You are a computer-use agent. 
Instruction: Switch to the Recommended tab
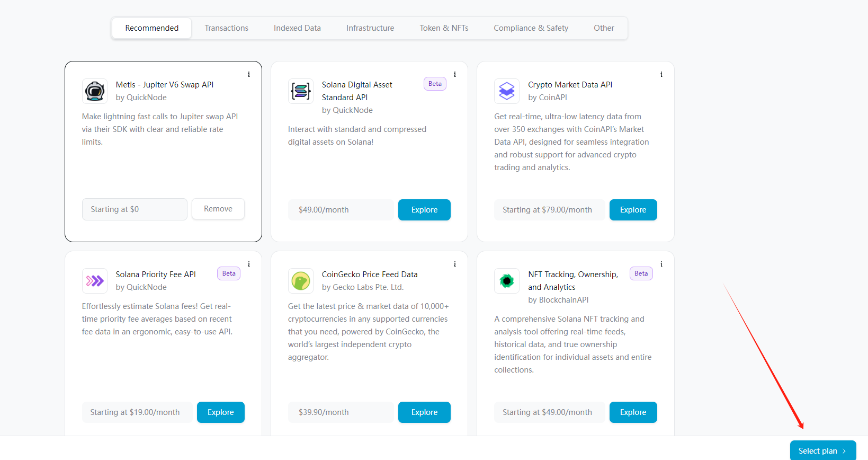click(152, 28)
